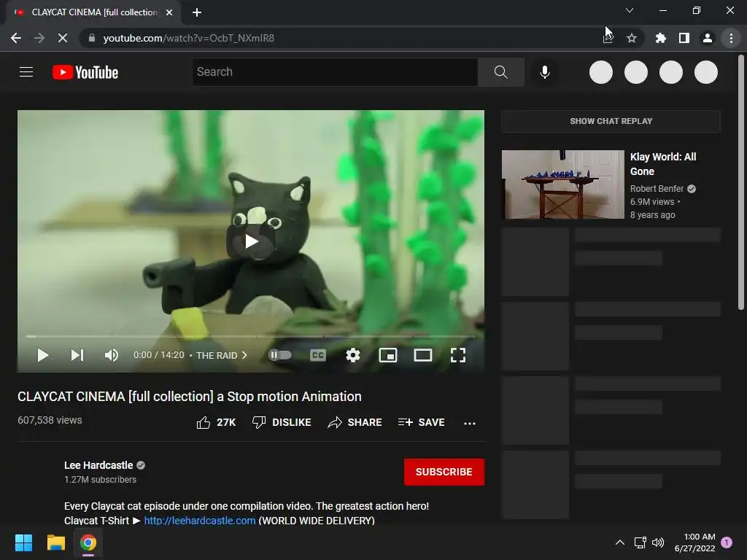Enable miniplayer mode
Screen dimensions: 747x560
(388, 355)
